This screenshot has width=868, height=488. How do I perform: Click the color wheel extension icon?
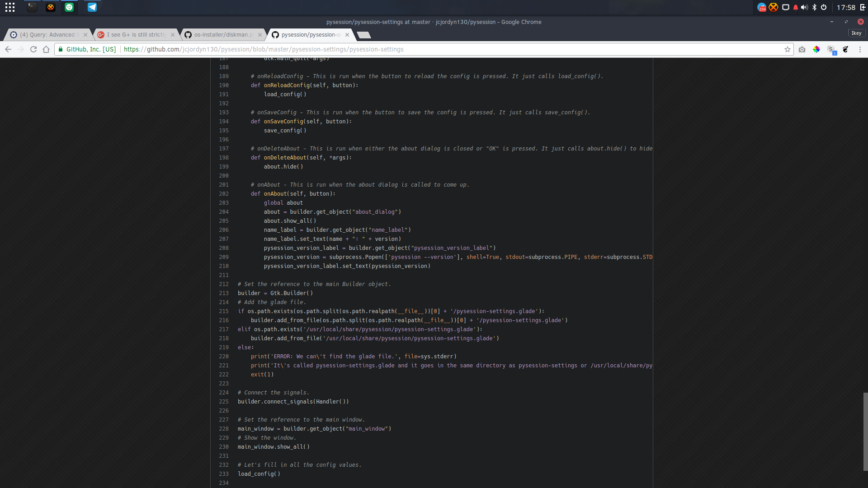coord(816,49)
